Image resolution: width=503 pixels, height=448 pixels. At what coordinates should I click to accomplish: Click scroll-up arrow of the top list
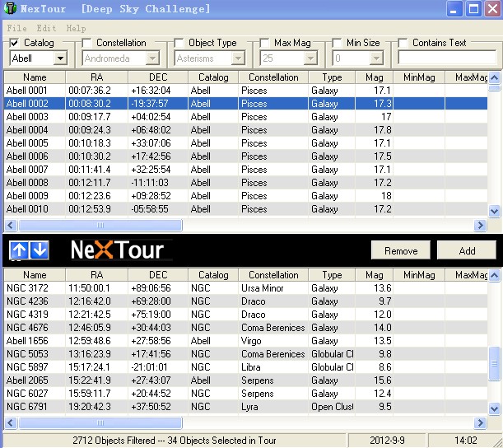coord(494,77)
